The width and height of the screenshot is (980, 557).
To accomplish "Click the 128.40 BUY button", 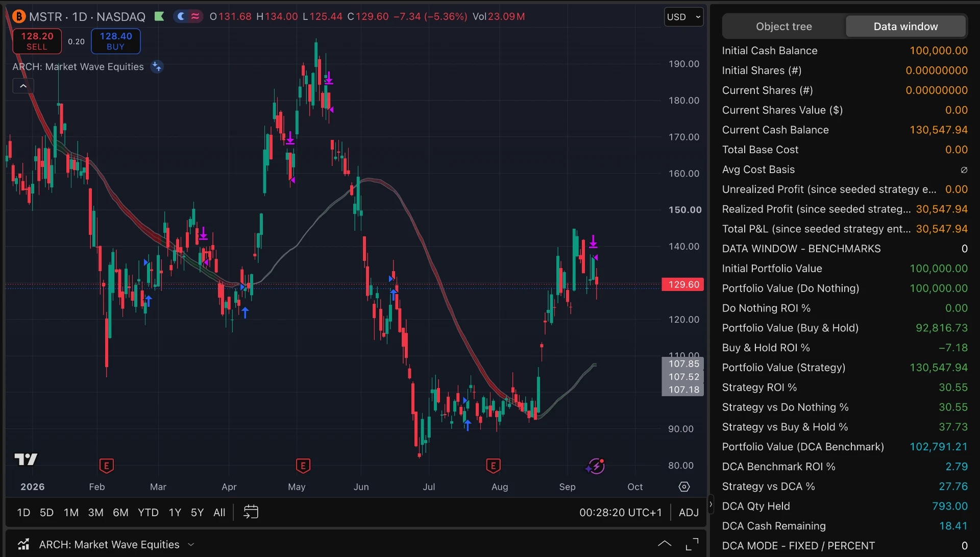I will [x=116, y=41].
